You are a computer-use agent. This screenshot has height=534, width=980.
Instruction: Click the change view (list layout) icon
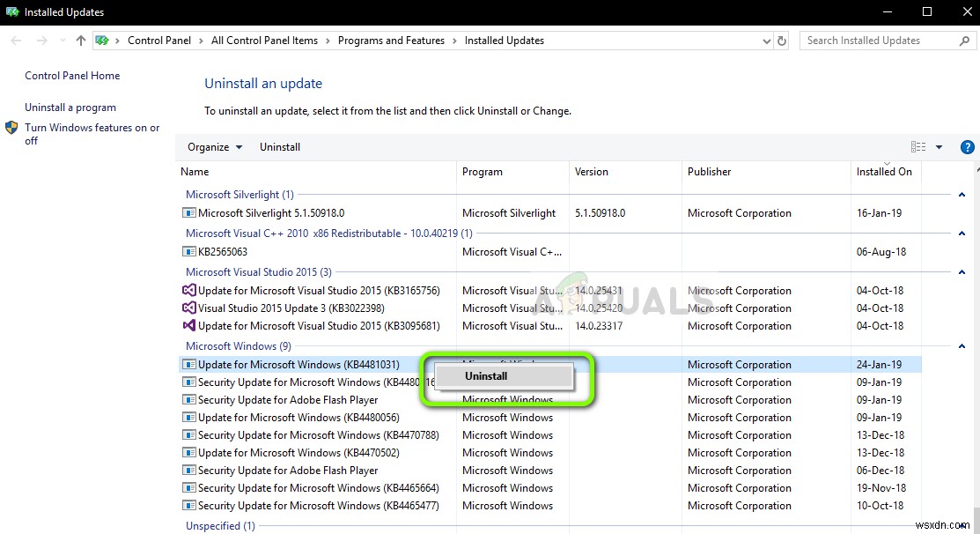917,146
